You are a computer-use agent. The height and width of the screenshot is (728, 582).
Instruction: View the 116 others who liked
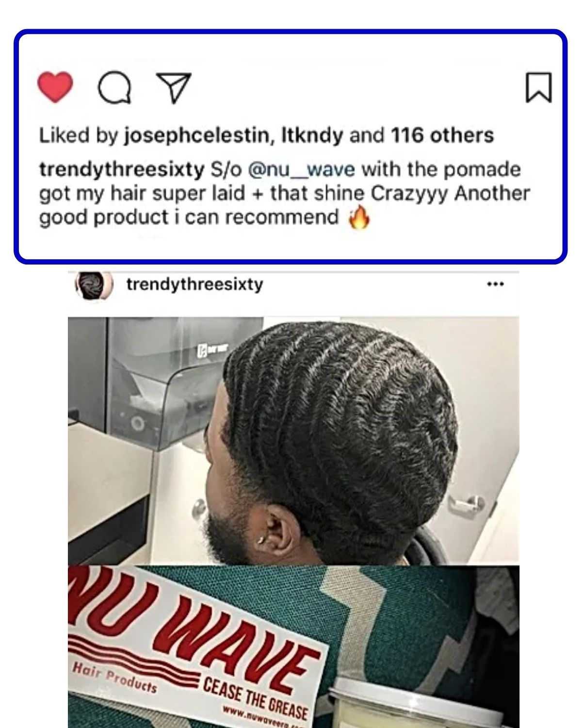442,135
